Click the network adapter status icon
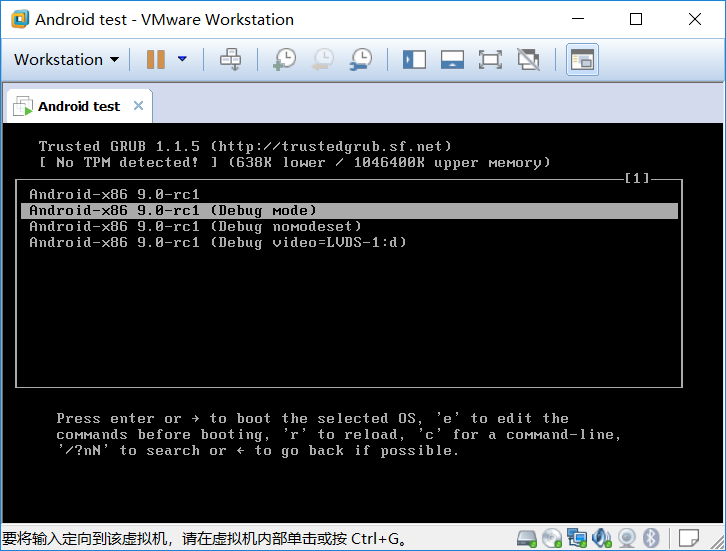Screen dimensions: 726x551 (x=577, y=539)
